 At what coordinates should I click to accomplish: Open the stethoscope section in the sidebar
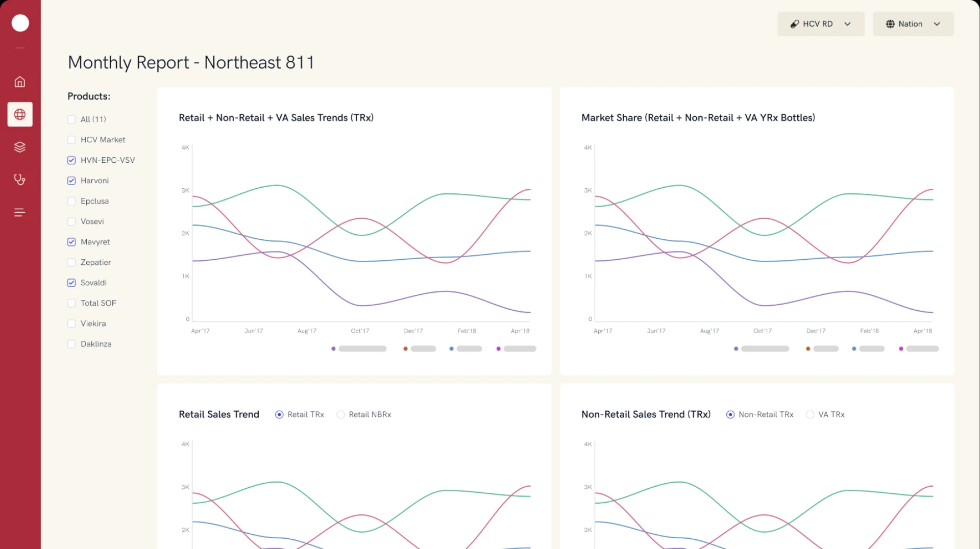(19, 180)
